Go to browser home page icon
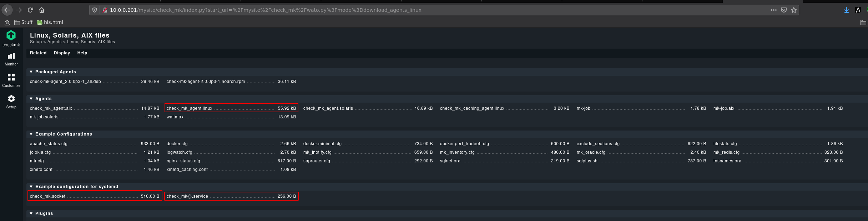Image resolution: width=868 pixels, height=221 pixels. (x=42, y=10)
